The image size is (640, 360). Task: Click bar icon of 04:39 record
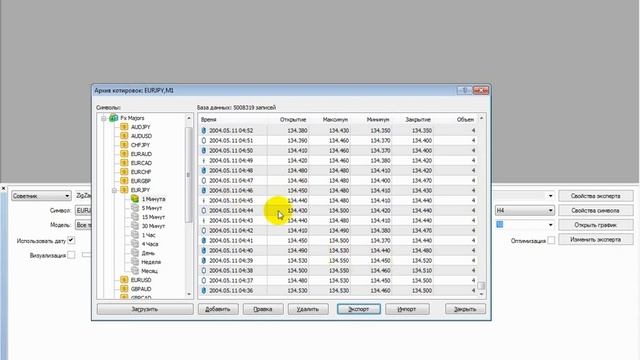click(x=204, y=260)
